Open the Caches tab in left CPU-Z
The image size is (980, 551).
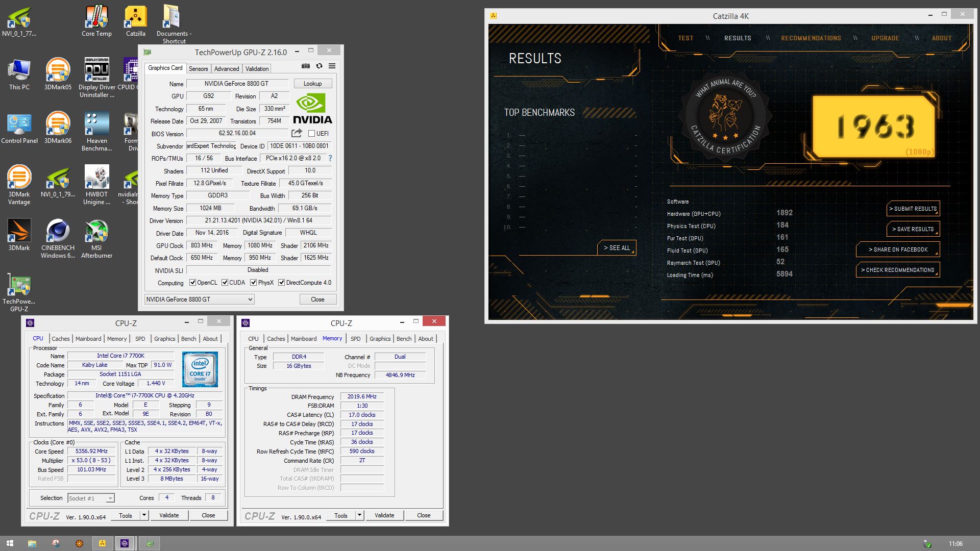click(60, 339)
